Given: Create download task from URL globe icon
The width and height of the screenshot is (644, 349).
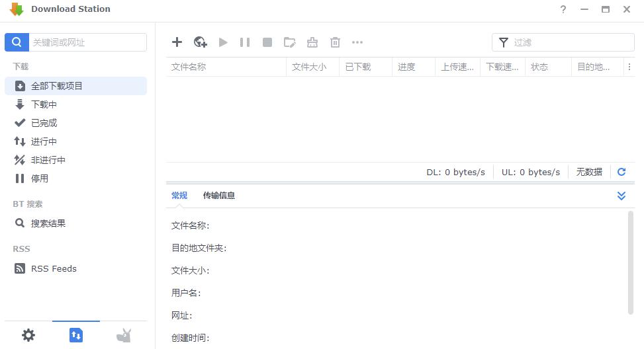Looking at the screenshot, I should point(201,42).
